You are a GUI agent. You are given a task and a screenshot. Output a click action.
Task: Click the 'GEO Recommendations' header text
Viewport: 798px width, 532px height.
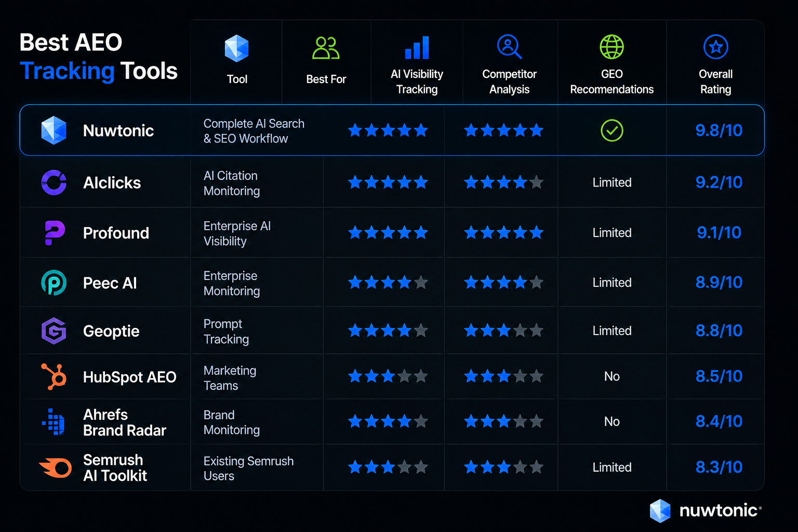point(612,82)
